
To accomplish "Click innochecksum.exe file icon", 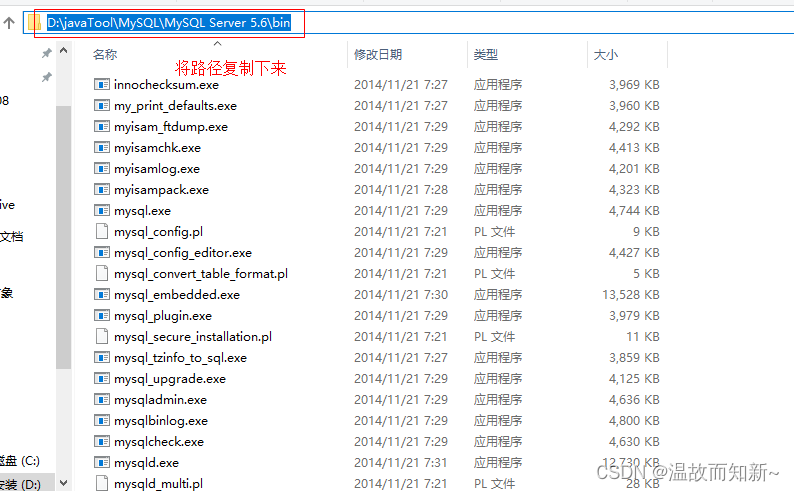I will pyautogui.click(x=102, y=85).
